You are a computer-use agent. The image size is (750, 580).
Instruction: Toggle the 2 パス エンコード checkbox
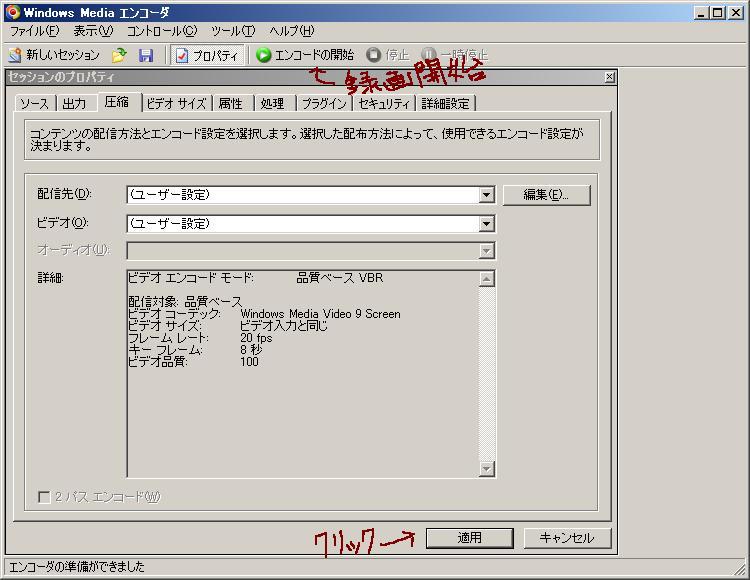(x=44, y=497)
